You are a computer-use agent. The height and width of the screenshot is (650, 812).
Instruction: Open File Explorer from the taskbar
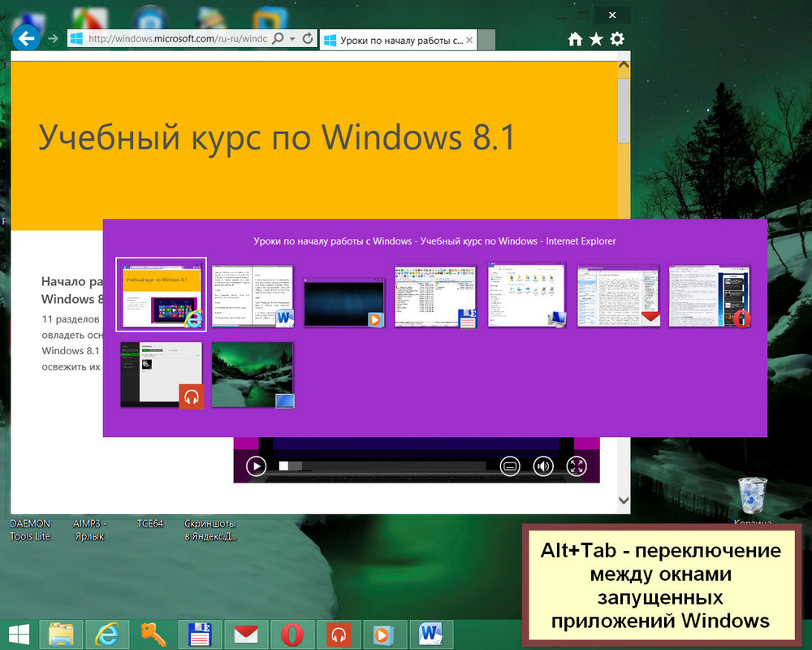point(61,635)
